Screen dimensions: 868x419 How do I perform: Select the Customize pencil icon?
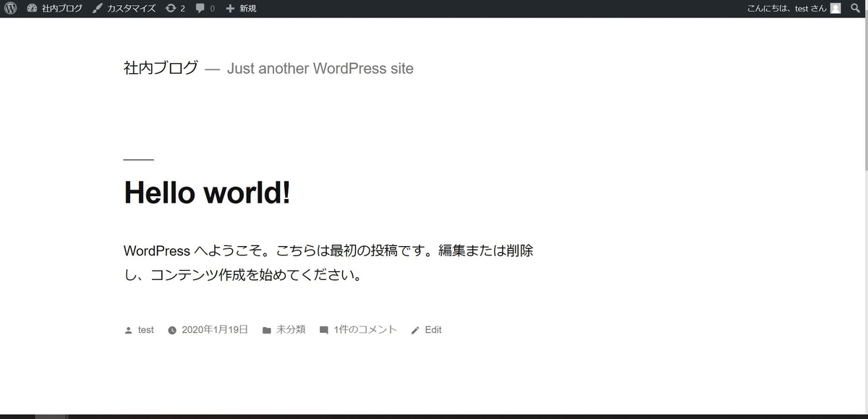point(97,8)
